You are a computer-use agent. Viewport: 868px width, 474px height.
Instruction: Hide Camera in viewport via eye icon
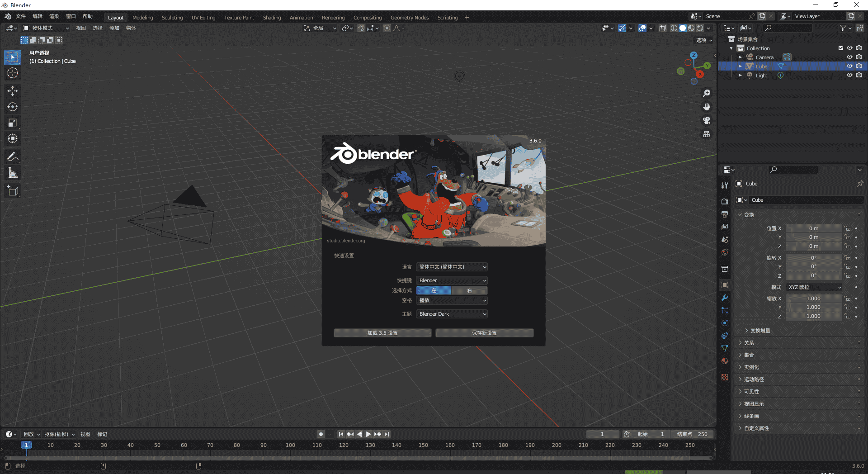click(849, 57)
